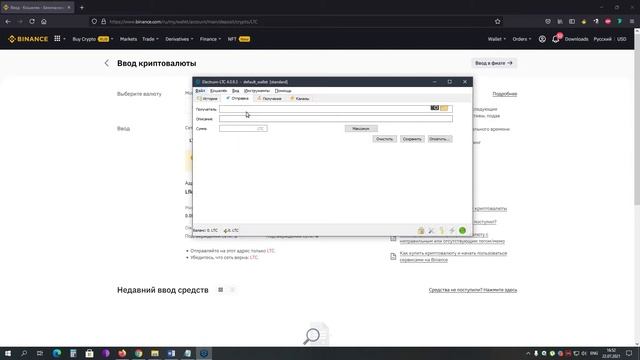Switch to the История tab

point(207,98)
